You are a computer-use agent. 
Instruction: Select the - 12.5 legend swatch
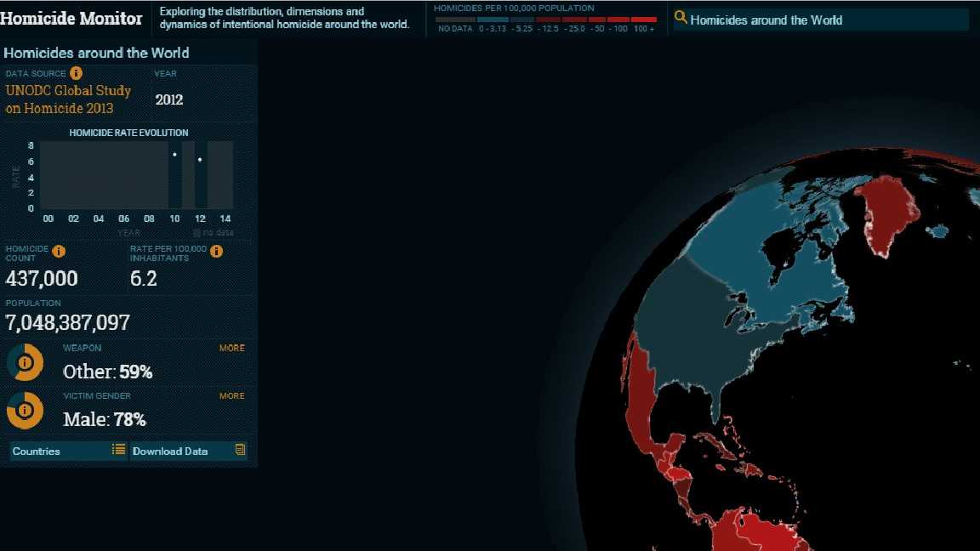548,20
